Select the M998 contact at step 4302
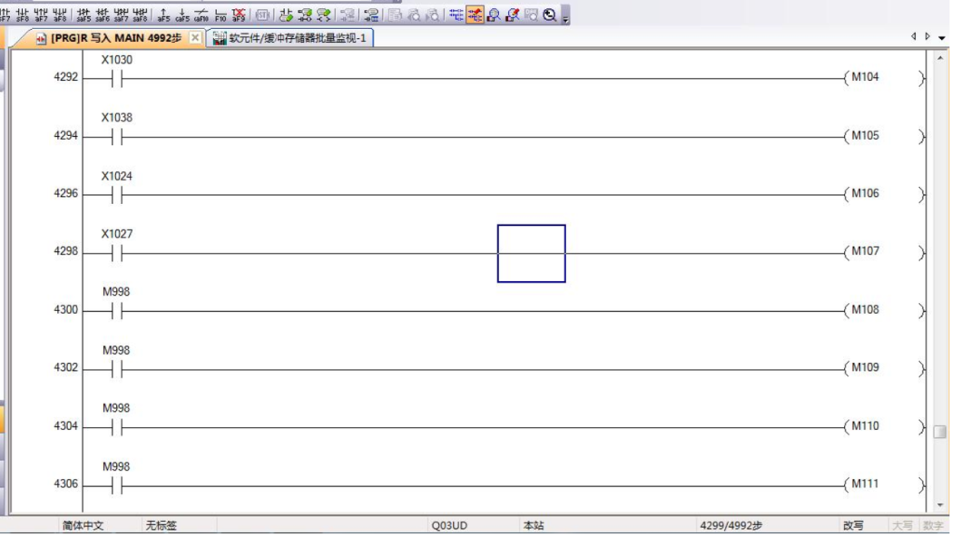980x537 pixels. pos(117,369)
